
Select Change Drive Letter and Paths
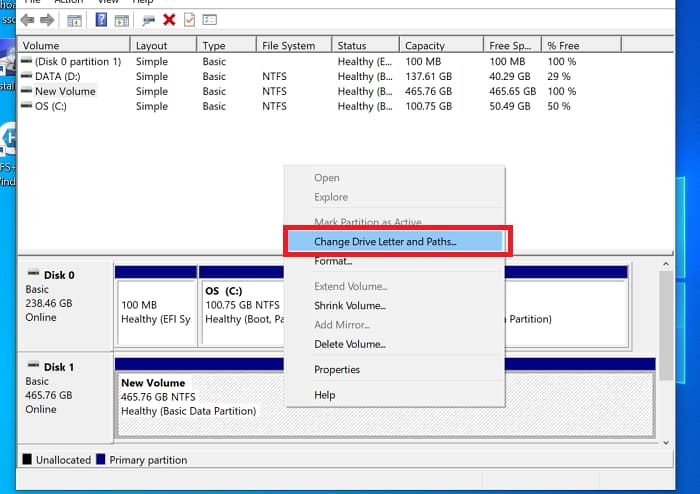(x=385, y=242)
